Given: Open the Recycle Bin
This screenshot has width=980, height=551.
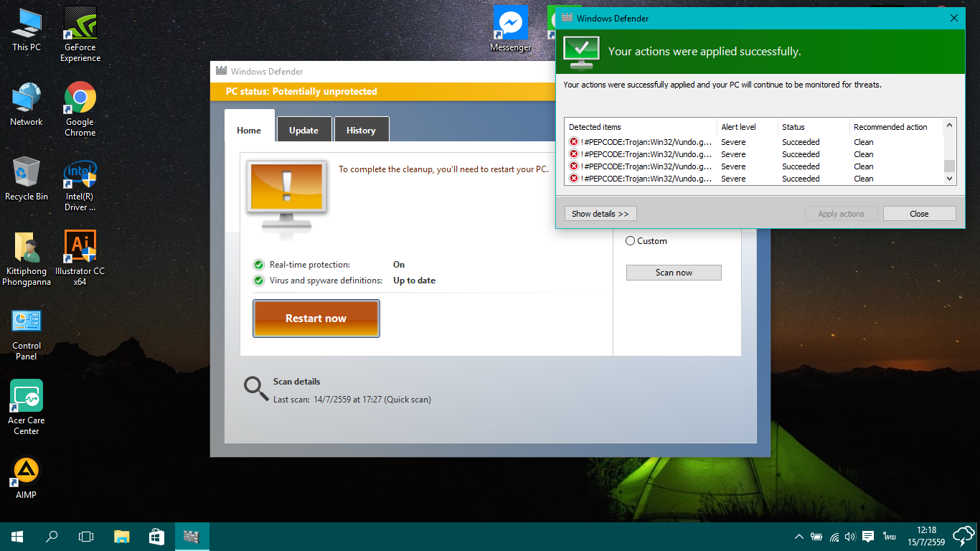Looking at the screenshot, I should tap(27, 179).
